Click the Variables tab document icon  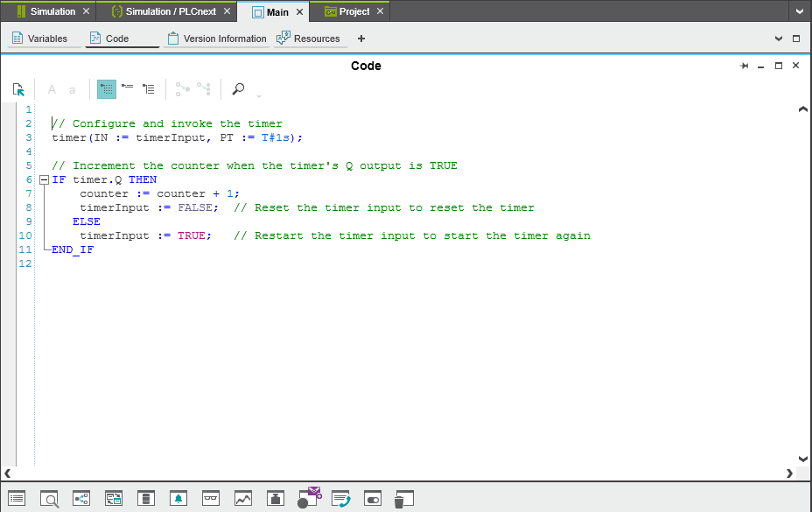coord(17,38)
